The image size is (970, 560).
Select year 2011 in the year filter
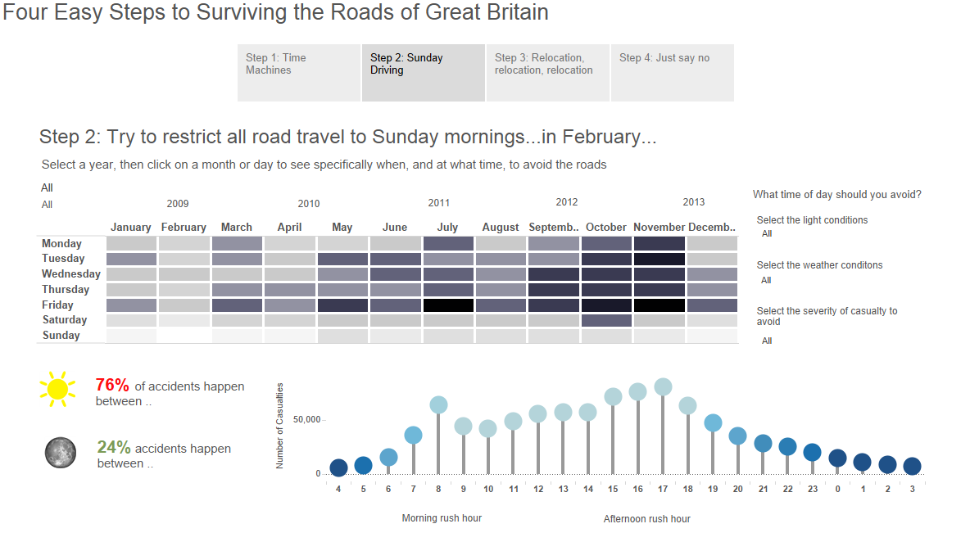pyautogui.click(x=438, y=203)
